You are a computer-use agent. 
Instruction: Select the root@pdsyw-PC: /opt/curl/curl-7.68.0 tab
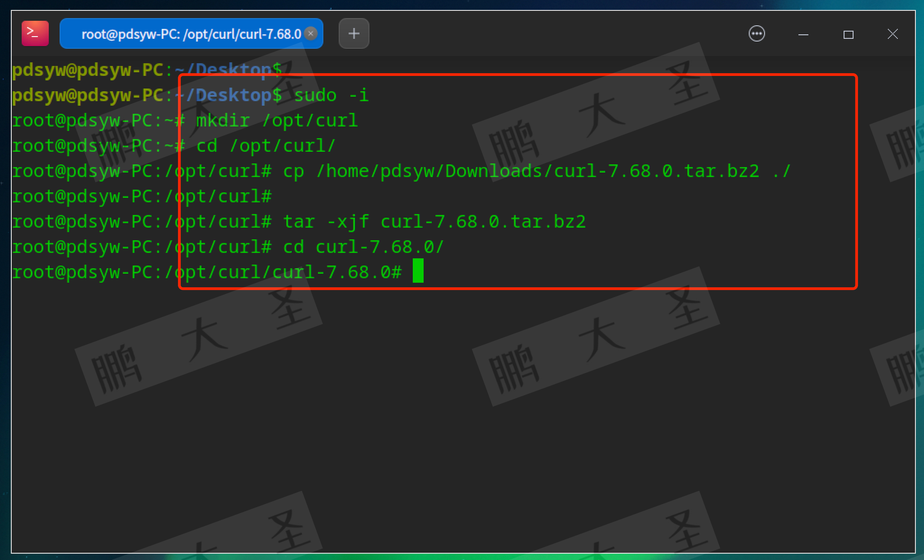[191, 34]
